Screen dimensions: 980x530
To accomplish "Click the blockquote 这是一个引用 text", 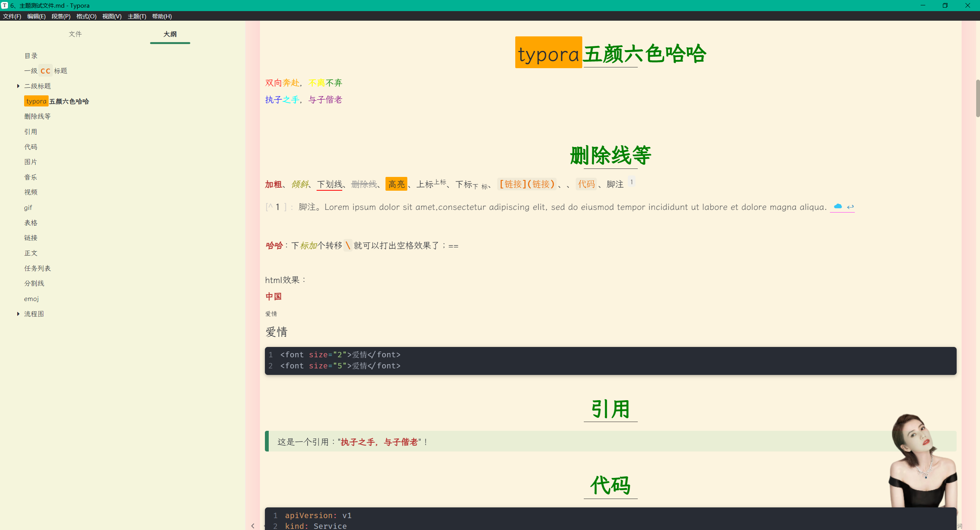I will tap(352, 442).
